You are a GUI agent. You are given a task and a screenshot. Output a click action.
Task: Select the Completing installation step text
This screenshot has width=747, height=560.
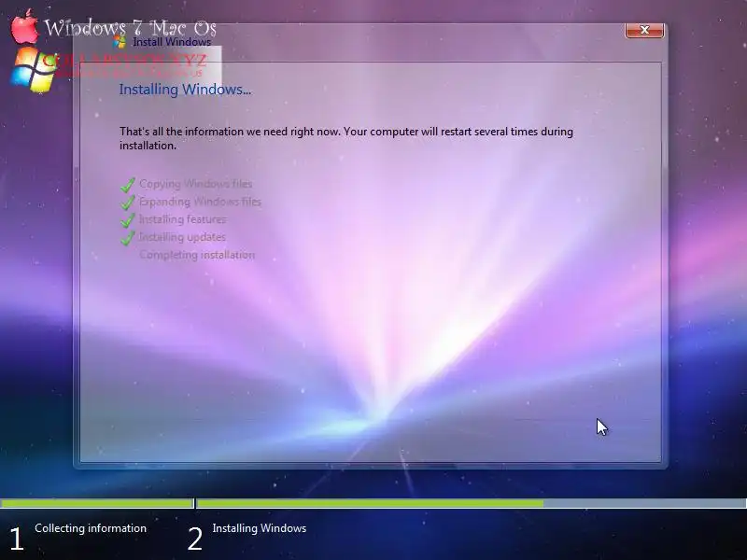pos(197,255)
